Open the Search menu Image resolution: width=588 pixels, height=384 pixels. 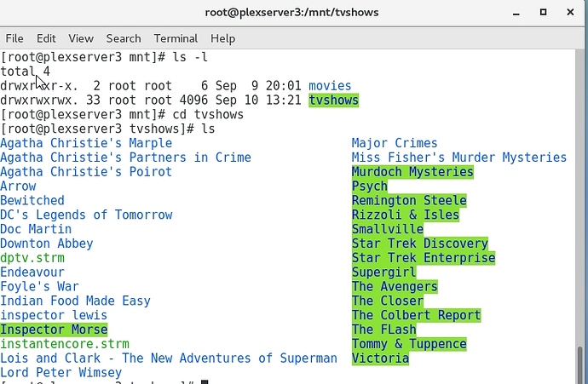[x=124, y=38]
